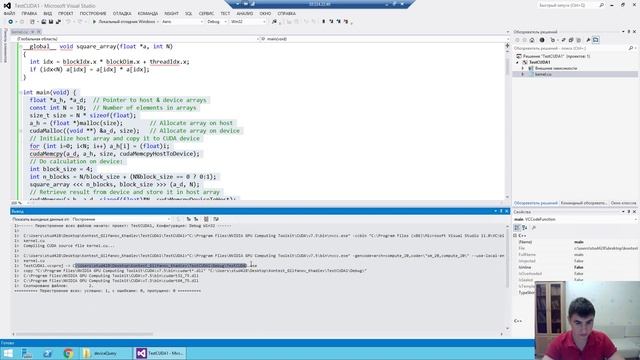Viewport: 640px width, 360px height.
Task: Click the search magnifier in Solution Explorer
Action: (x=630, y=48)
